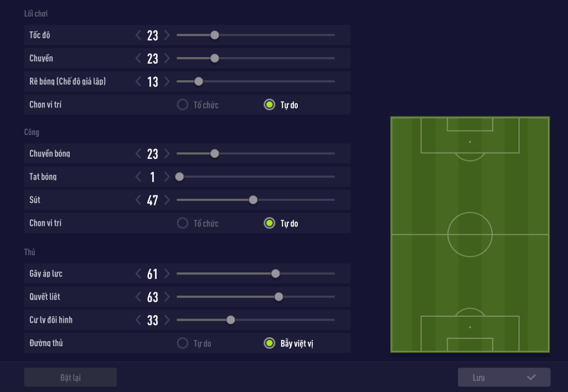The height and width of the screenshot is (392, 568).
Task: Select Bẫy việt vị defensive line option
Action: click(270, 344)
